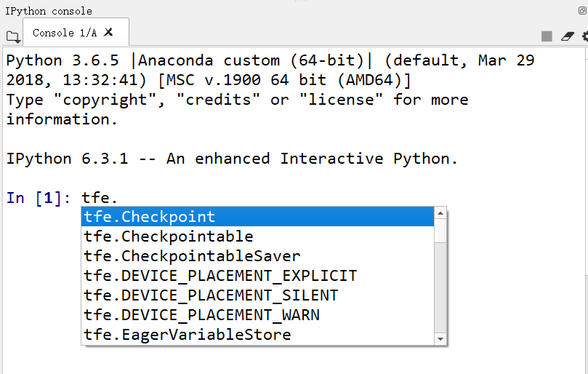Pick tfe.DEVICE_PLACEMENT_WARN completion
This screenshot has width=588, height=374.
point(257,314)
